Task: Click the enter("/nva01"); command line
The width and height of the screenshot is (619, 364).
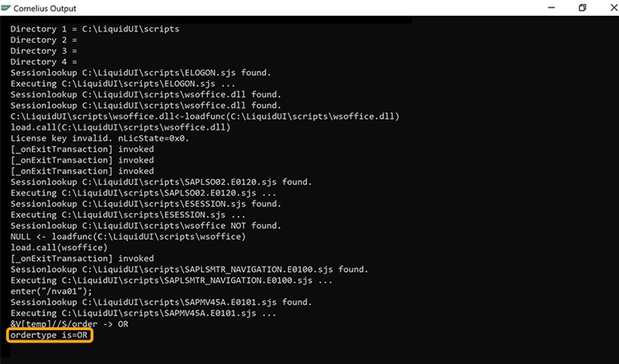Action: click(51, 291)
